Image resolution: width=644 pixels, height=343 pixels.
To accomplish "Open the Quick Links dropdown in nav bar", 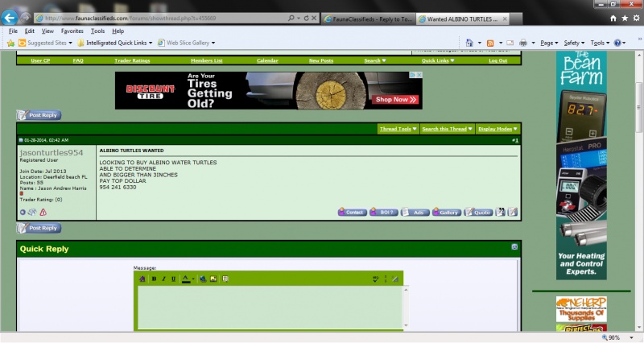I will [438, 60].
